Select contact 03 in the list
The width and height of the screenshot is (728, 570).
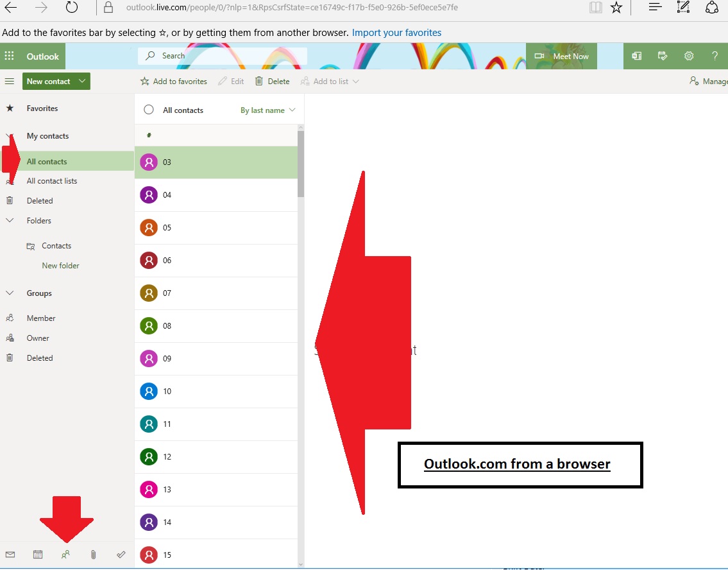tap(216, 162)
